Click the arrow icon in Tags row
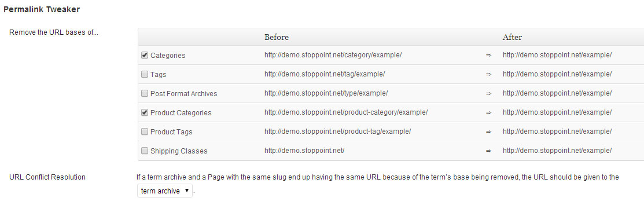Screen dimensions: 644x212 tap(488, 74)
